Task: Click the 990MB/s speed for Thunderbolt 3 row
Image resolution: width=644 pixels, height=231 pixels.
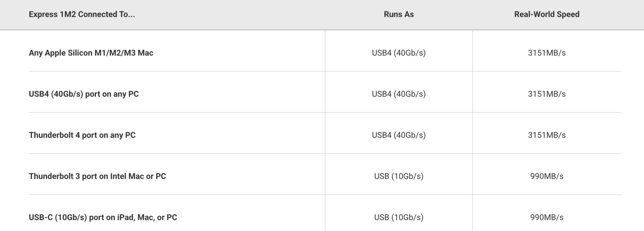Action: coord(546,176)
